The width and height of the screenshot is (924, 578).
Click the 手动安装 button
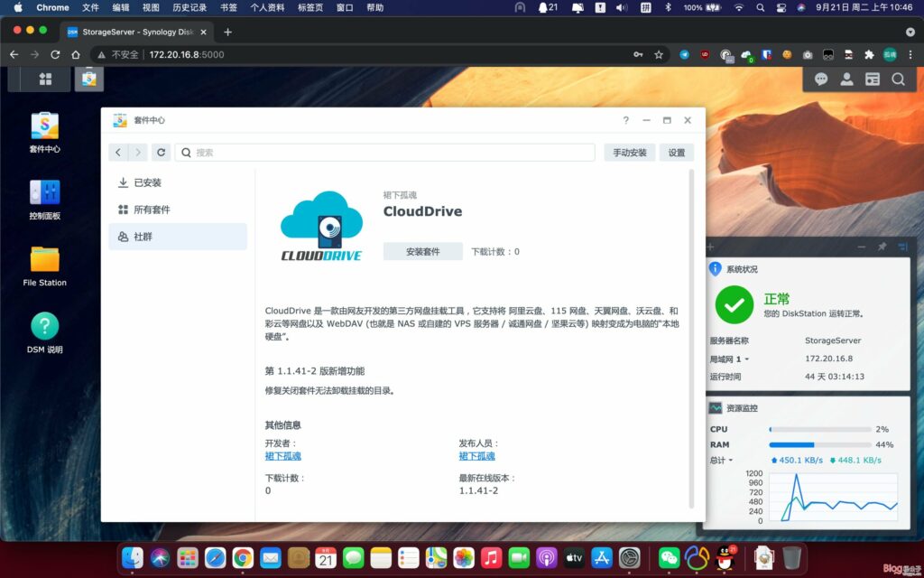629,152
